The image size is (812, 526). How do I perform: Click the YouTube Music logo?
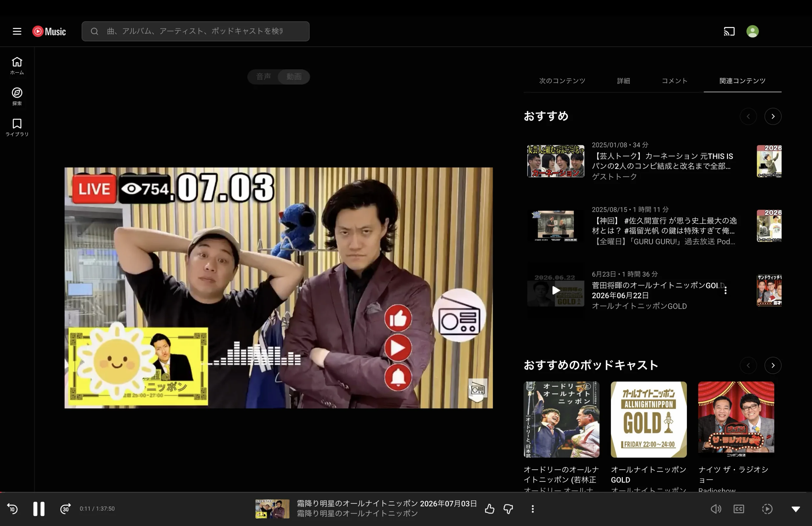pyautogui.click(x=49, y=32)
